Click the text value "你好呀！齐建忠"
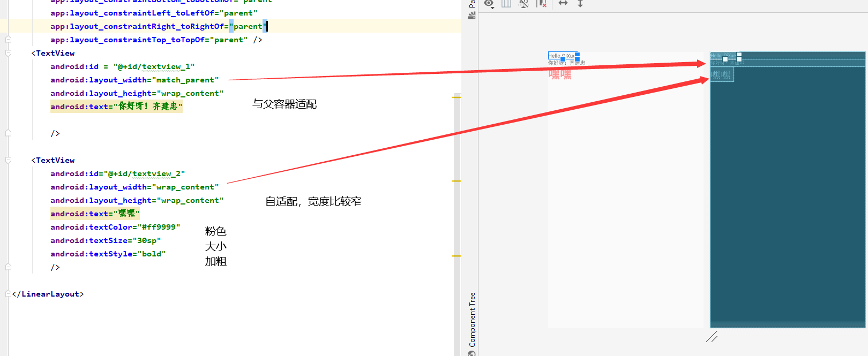The image size is (868, 356). pyautogui.click(x=148, y=107)
